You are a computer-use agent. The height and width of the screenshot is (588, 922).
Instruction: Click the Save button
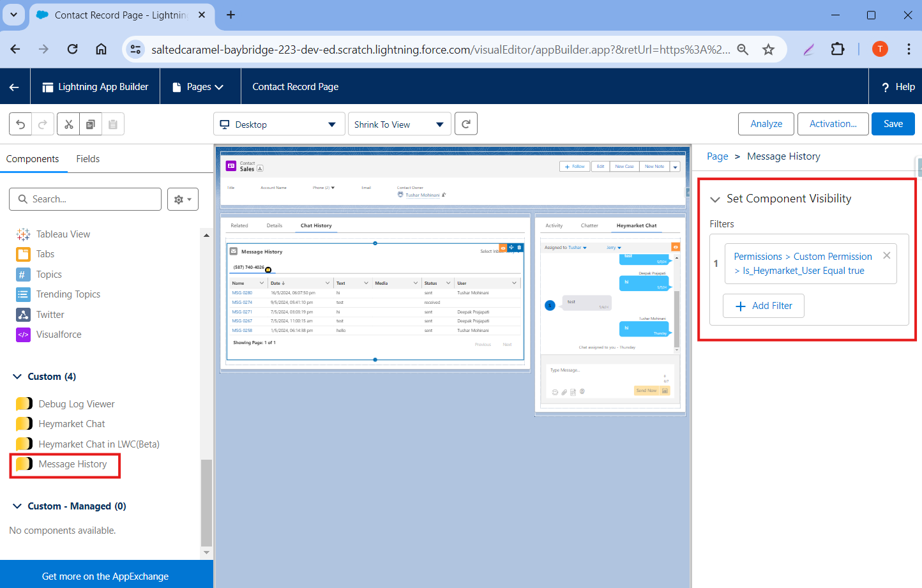(x=893, y=124)
